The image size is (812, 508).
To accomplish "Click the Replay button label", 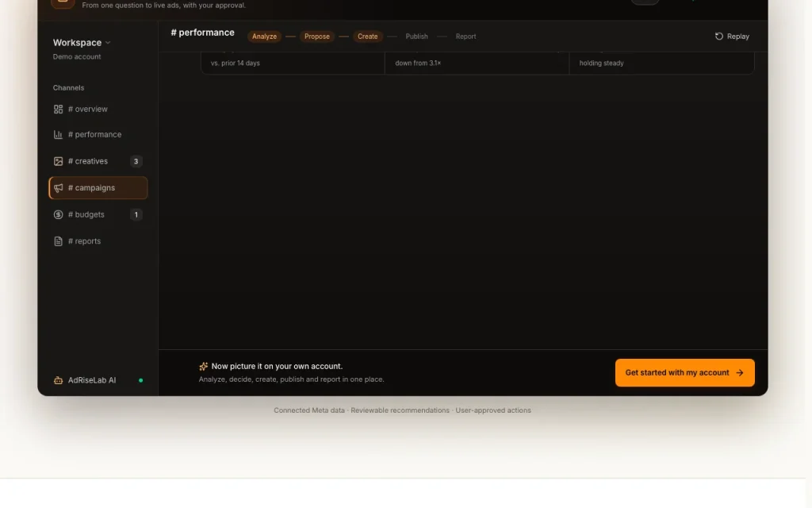I will tap(738, 37).
